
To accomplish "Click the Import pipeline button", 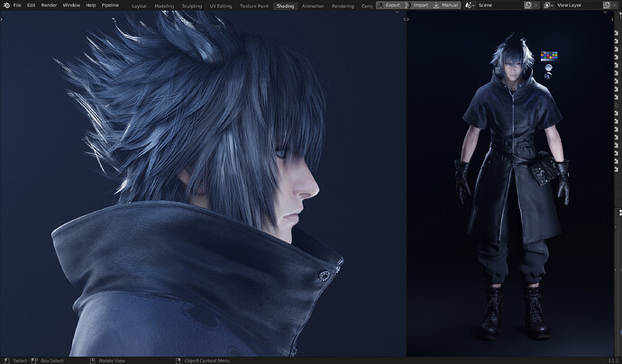I will coord(420,5).
